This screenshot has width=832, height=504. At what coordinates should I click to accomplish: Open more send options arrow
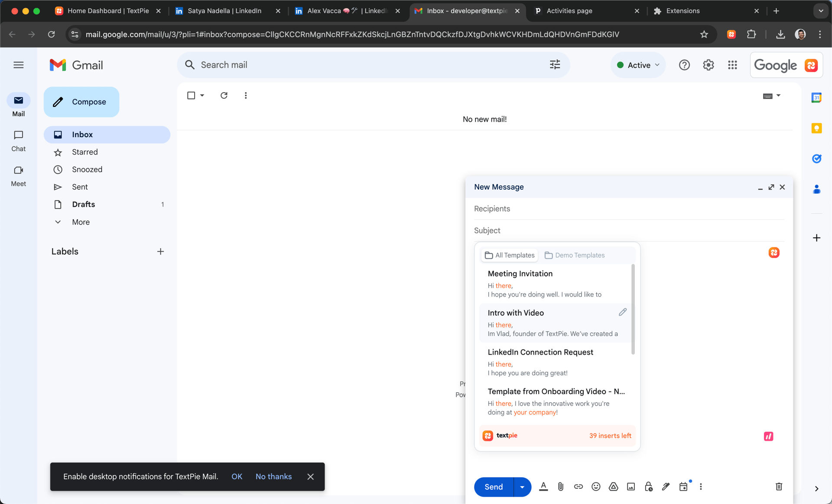522,487
